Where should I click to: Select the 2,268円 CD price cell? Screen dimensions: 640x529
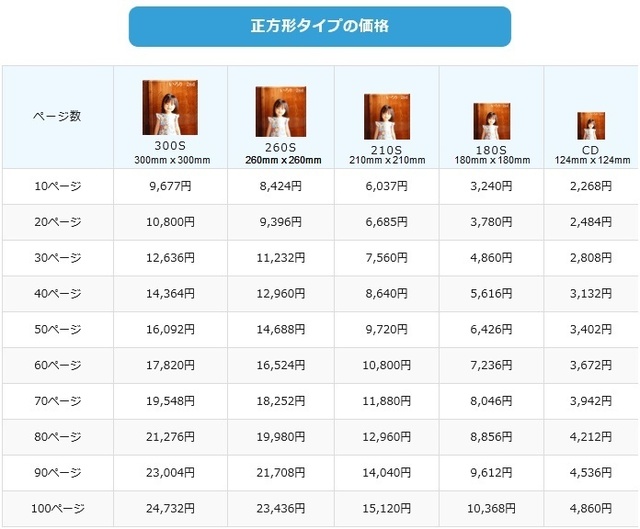(592, 186)
